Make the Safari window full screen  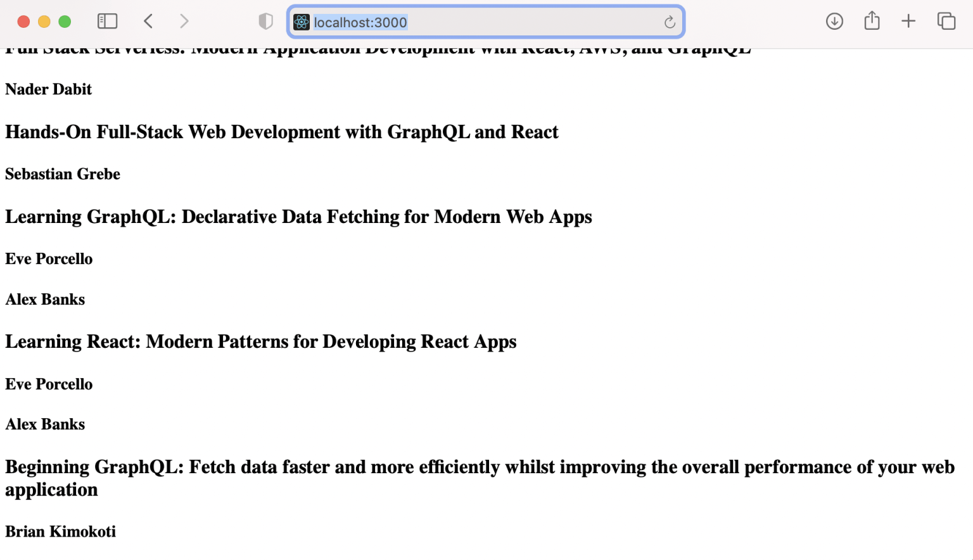coord(65,22)
